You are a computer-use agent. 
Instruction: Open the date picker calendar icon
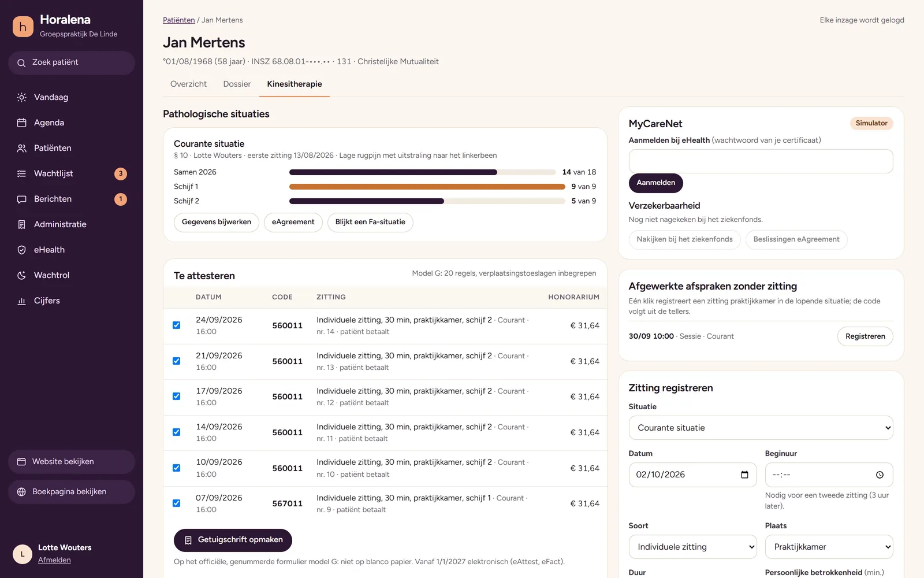[x=744, y=475]
